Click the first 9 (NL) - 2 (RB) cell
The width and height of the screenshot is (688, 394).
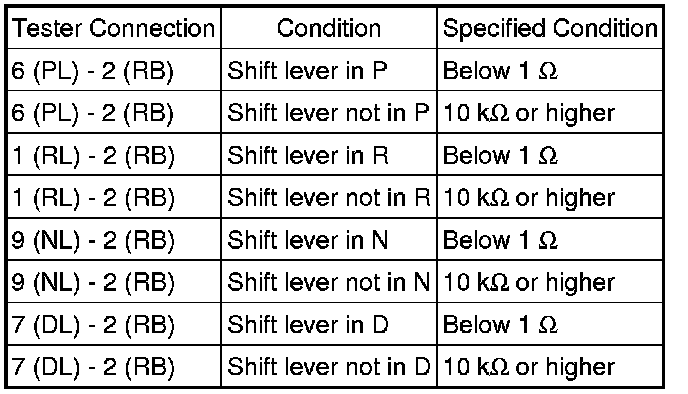[114, 240]
